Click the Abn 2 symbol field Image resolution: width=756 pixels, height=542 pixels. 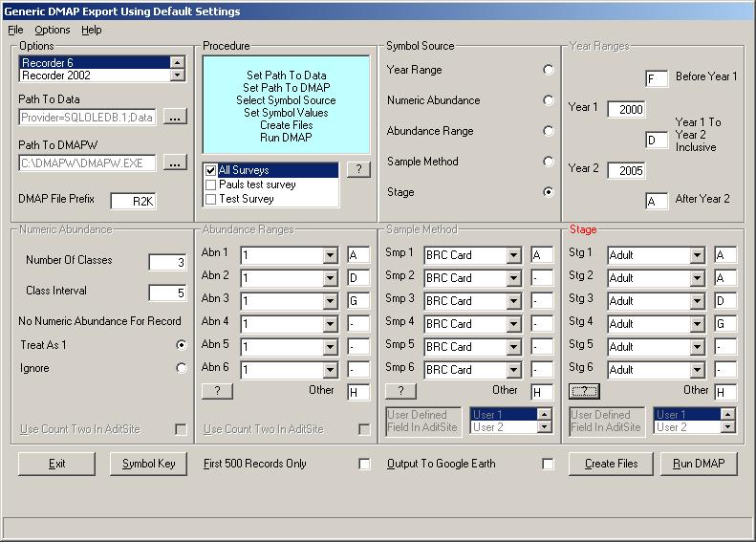[358, 278]
